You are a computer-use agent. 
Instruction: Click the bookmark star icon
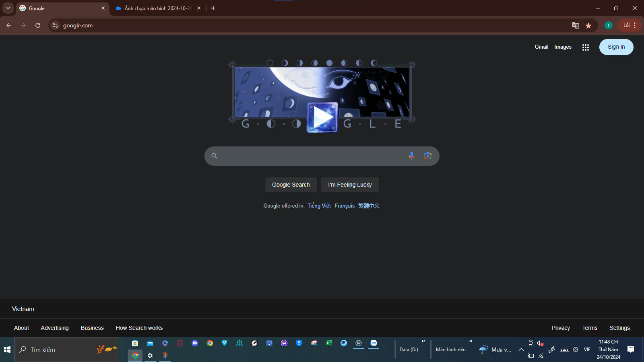click(x=588, y=25)
